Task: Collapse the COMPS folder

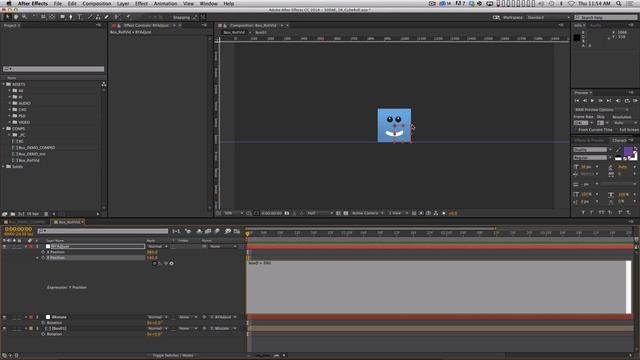Action: pyautogui.click(x=4, y=129)
